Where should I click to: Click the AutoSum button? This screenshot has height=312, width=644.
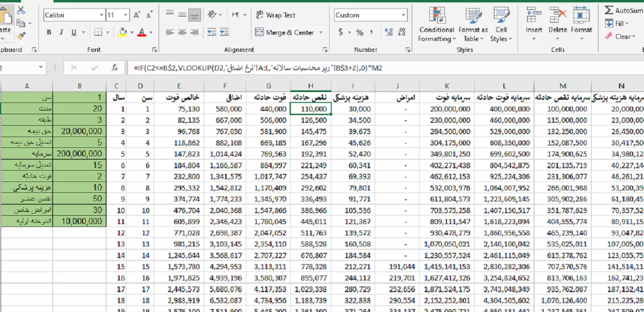624,11
